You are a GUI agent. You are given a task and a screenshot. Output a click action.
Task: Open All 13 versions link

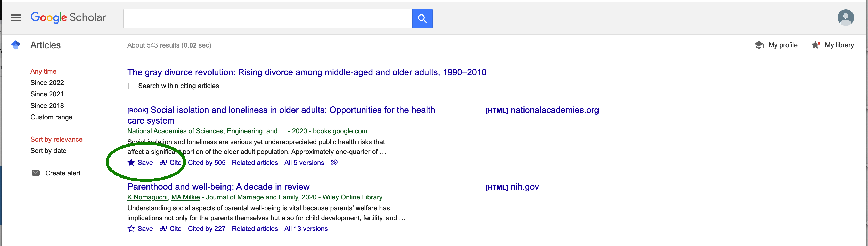306,229
